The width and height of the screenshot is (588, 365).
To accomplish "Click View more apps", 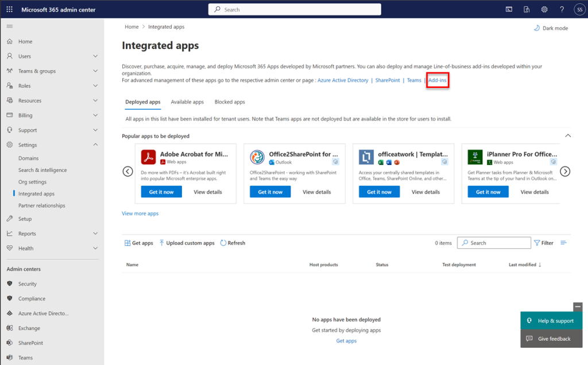I will [141, 213].
